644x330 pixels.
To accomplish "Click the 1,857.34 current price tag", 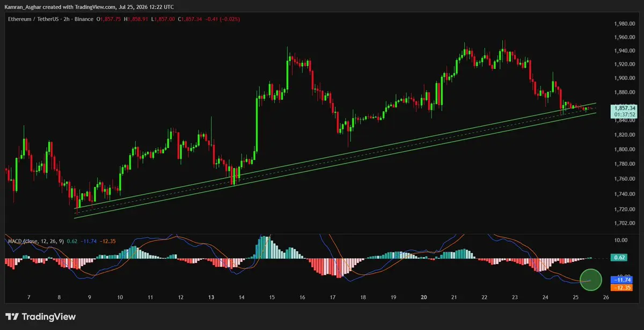I will (x=625, y=108).
